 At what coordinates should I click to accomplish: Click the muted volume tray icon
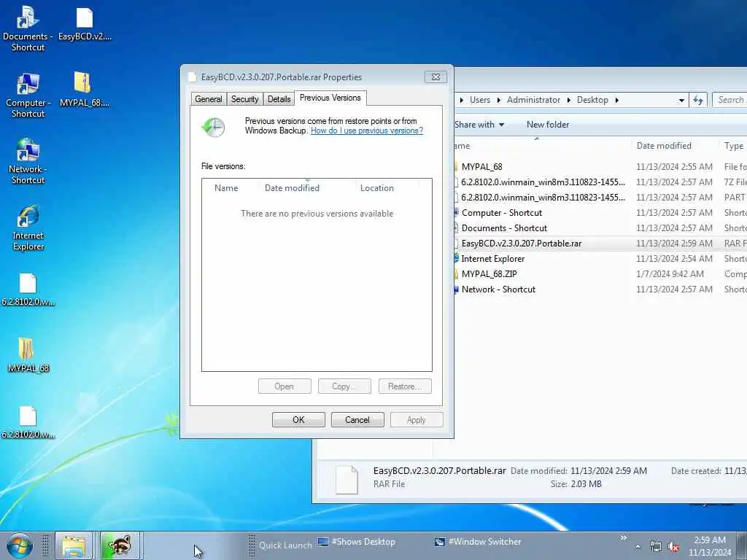click(x=673, y=547)
